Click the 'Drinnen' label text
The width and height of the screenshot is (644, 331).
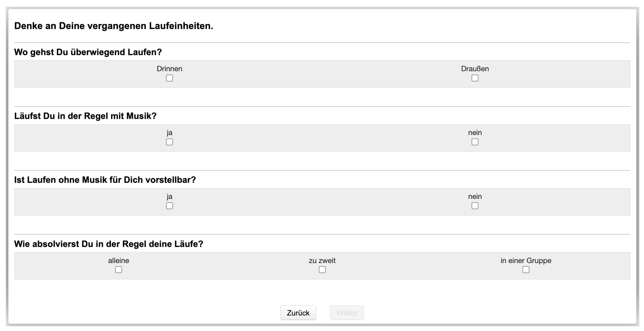[169, 69]
